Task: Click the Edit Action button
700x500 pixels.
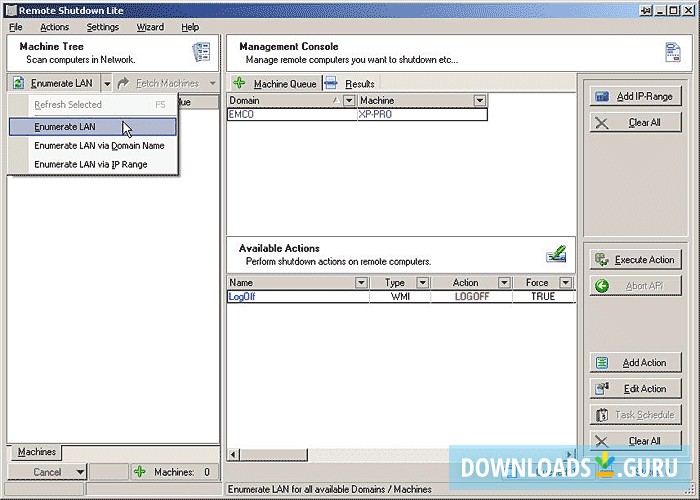Action: pos(636,388)
